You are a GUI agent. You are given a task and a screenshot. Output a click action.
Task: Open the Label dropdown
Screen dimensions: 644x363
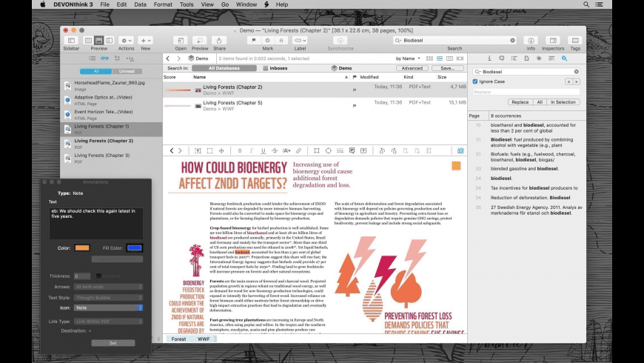click(301, 40)
